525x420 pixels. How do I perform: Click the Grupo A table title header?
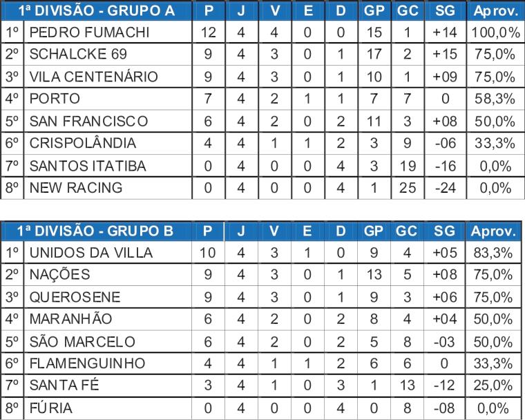[x=97, y=11]
